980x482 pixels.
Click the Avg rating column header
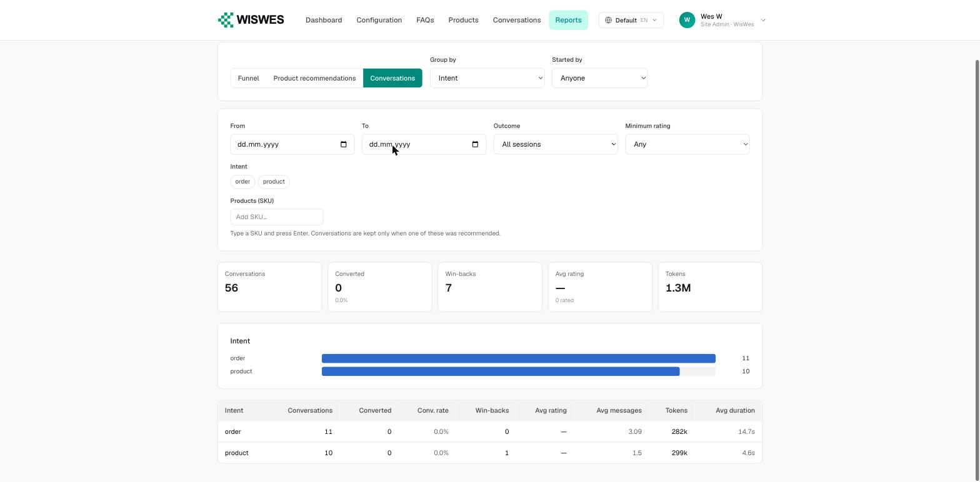point(551,410)
